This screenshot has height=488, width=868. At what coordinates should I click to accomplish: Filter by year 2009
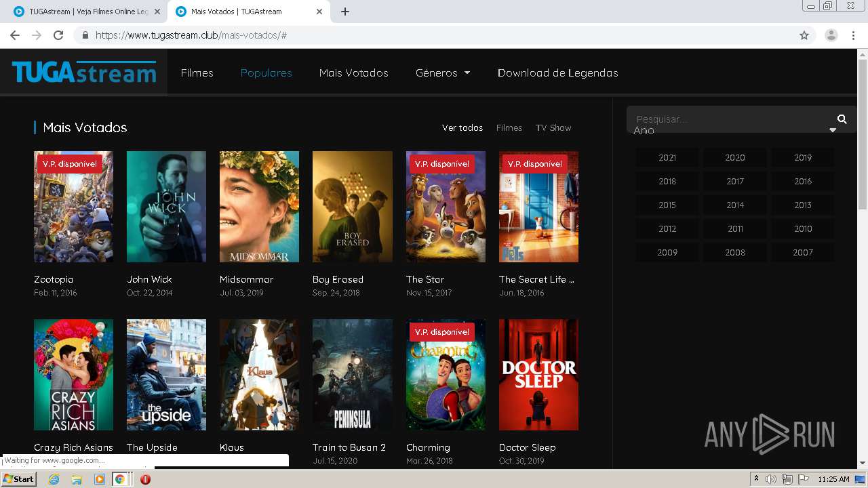click(667, 252)
